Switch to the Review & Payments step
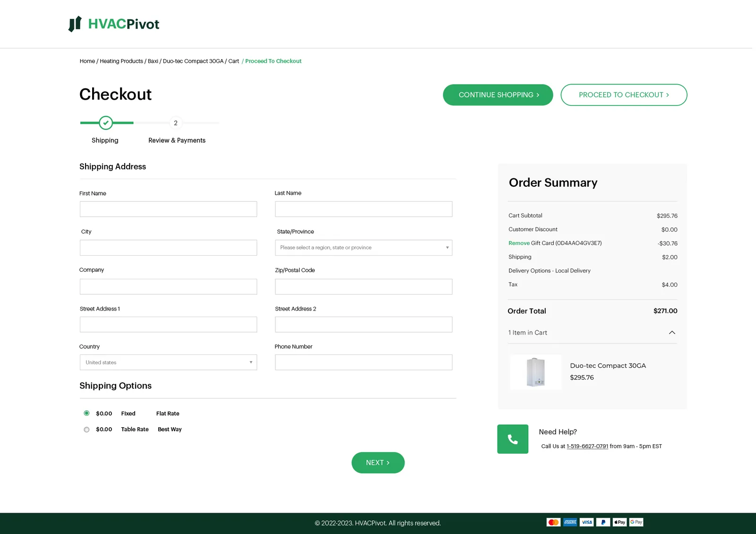The width and height of the screenshot is (756, 534). pyautogui.click(x=177, y=140)
